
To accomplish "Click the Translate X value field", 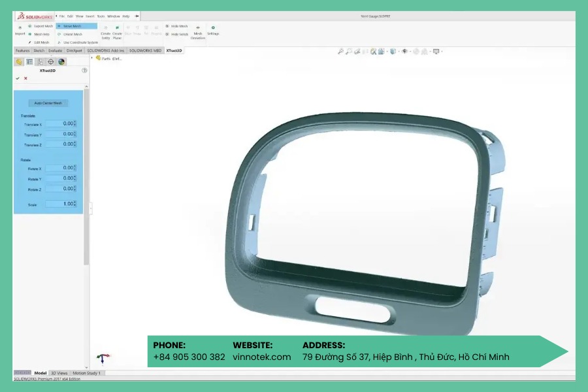I will coord(61,123).
